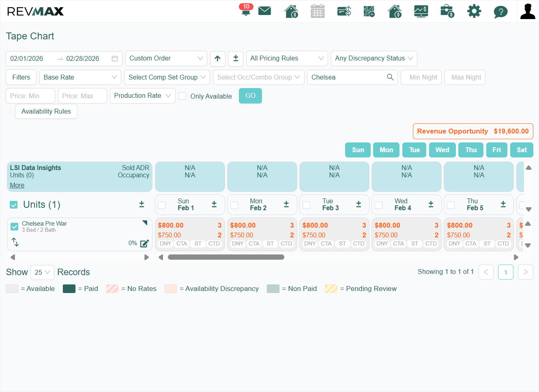Open Any Discrepancy Status dropdown
The width and height of the screenshot is (539, 392).
pos(374,58)
